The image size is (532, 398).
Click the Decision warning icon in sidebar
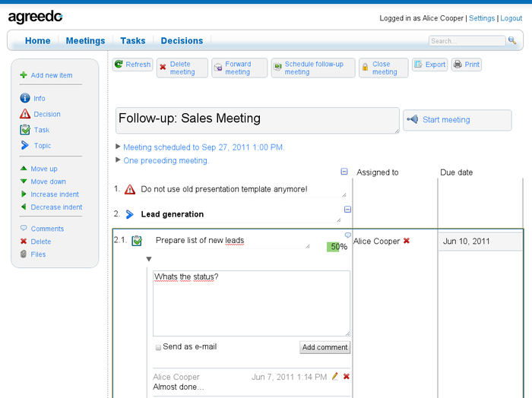click(25, 114)
